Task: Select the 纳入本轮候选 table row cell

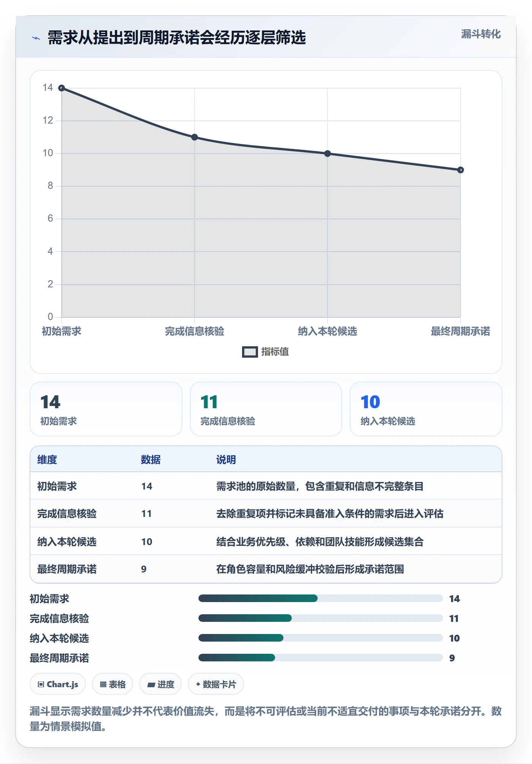Action: point(67,542)
